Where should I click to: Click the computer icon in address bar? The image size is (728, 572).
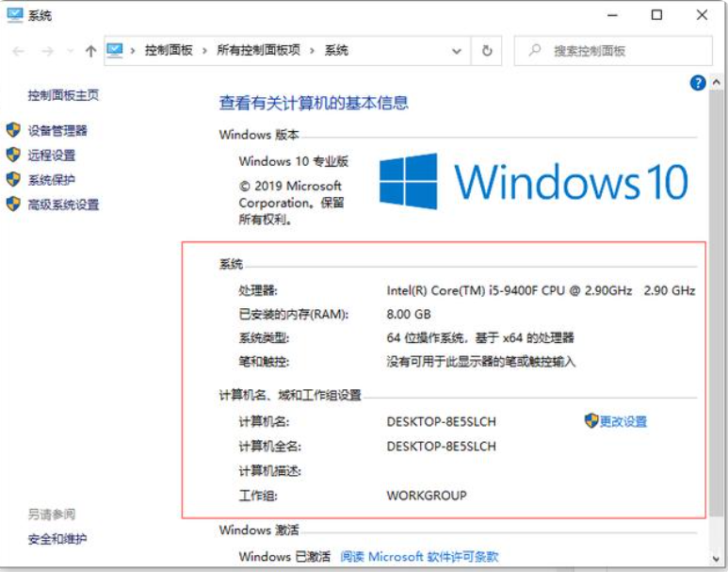[115, 50]
